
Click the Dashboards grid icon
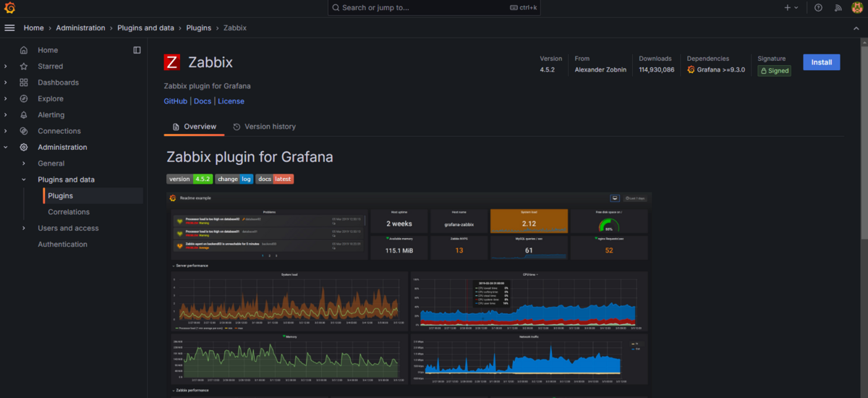coord(24,82)
